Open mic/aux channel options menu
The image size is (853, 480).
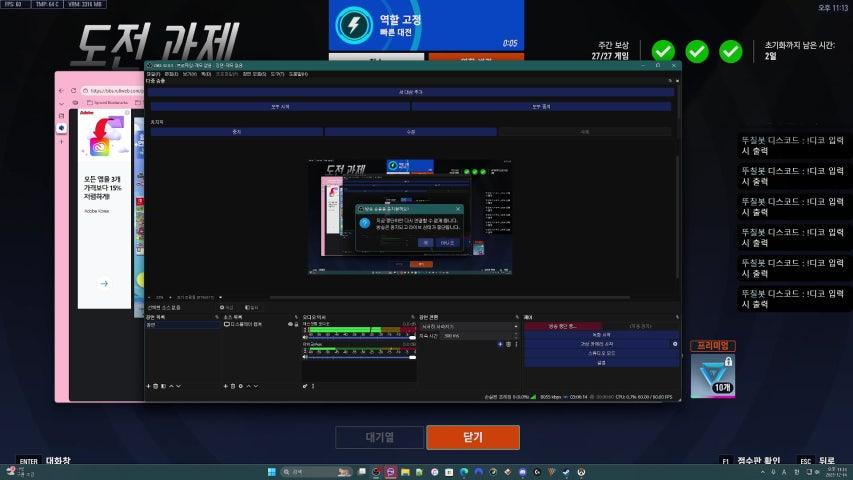pyautogui.click(x=305, y=349)
